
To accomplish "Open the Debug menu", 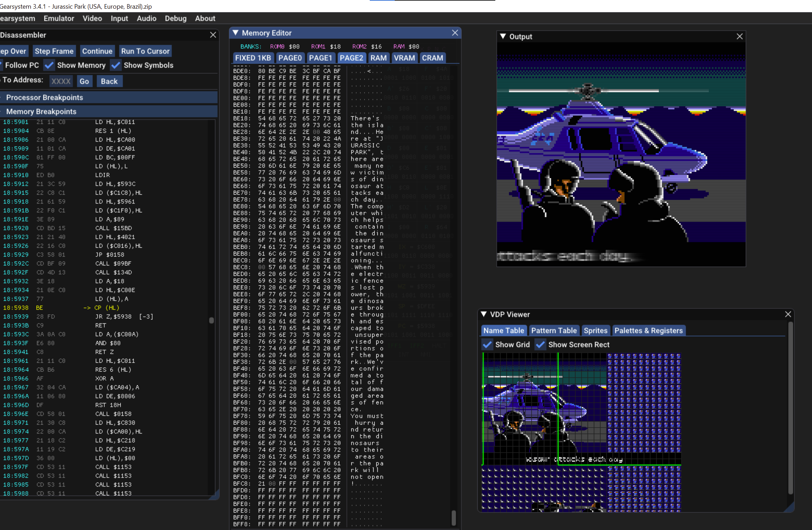I will [x=176, y=18].
